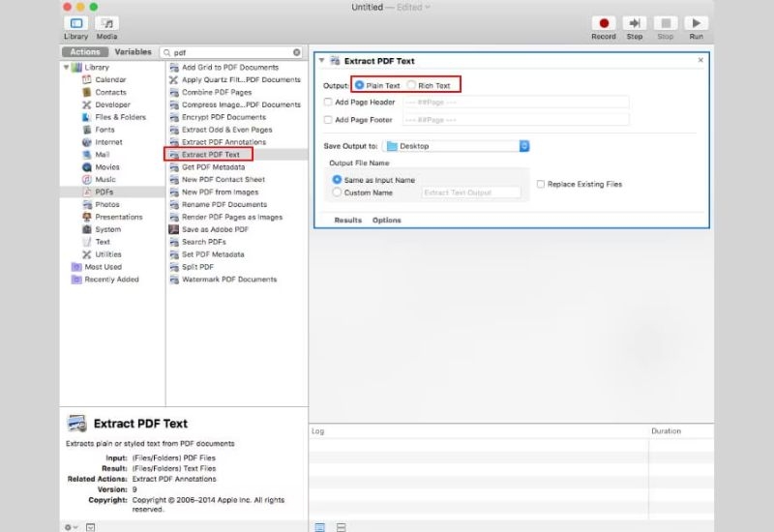Click the Step toolbar button
Image resolution: width=774 pixels, height=532 pixels.
tap(635, 23)
